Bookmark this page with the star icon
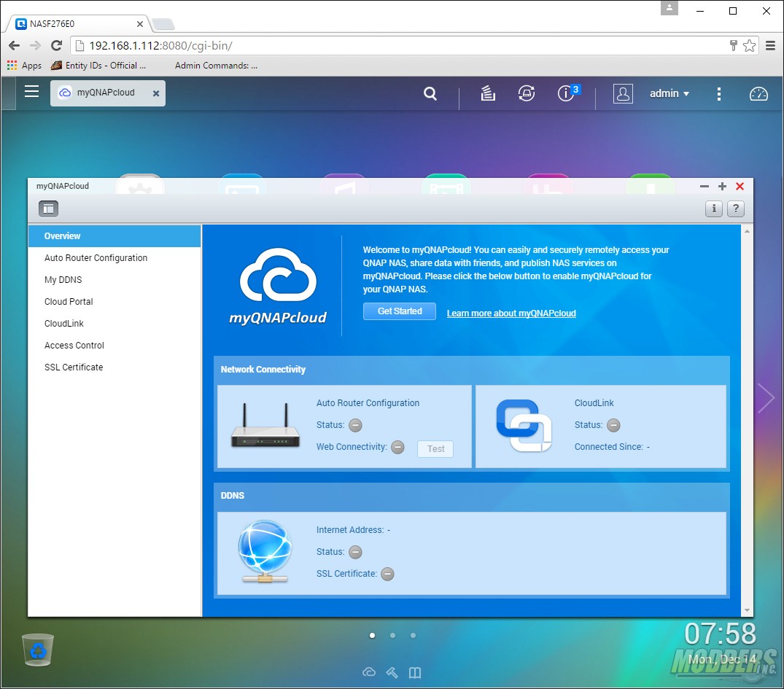 (x=749, y=45)
